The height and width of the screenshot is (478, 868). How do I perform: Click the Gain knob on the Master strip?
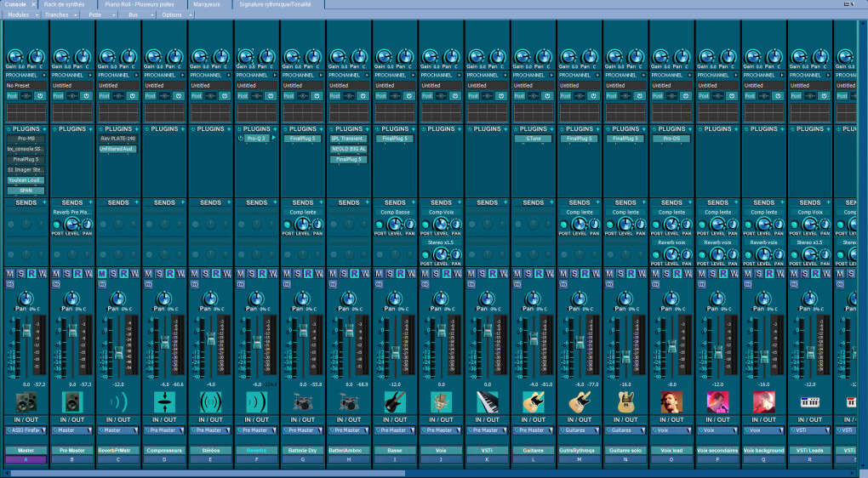[14, 56]
